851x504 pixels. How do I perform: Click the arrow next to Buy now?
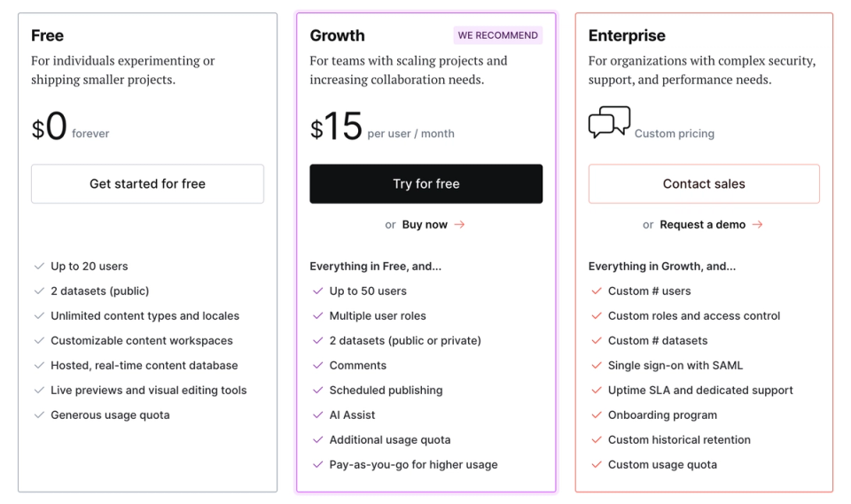(459, 225)
